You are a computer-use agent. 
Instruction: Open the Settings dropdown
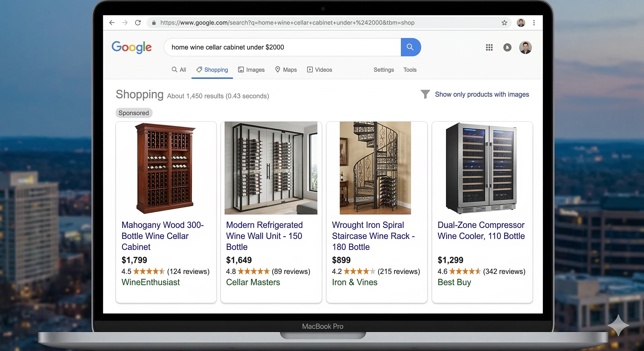point(384,70)
